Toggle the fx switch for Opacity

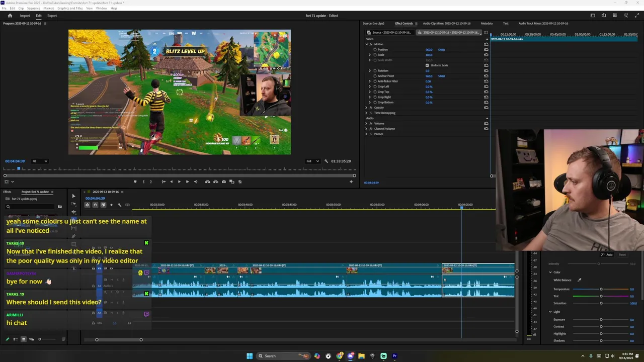point(371,108)
